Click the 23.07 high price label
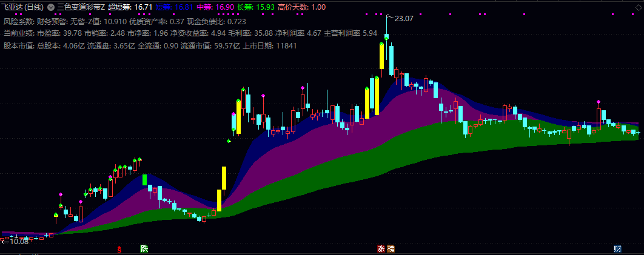 404,18
